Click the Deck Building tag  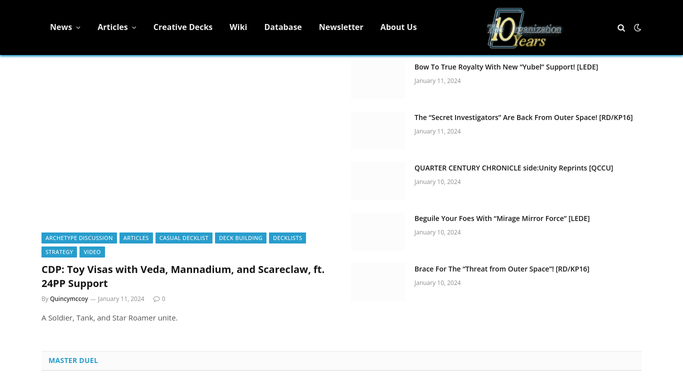pyautogui.click(x=240, y=238)
